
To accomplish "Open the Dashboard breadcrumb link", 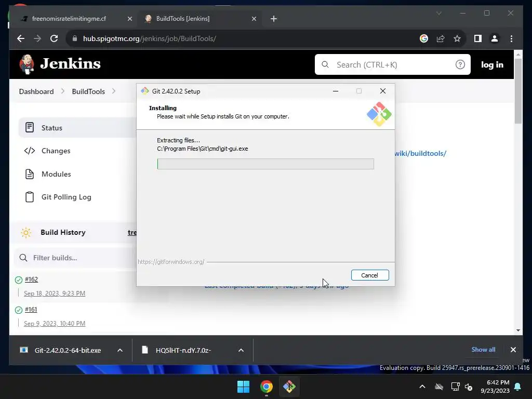I will point(36,91).
